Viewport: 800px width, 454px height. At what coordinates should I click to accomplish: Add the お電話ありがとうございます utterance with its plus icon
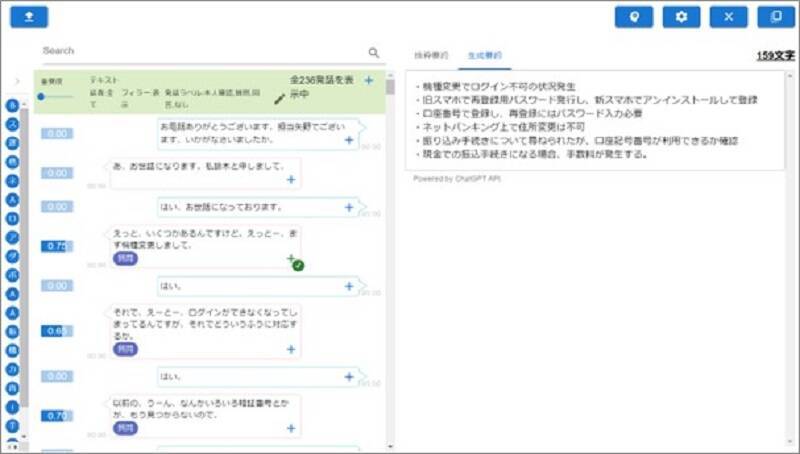point(349,141)
